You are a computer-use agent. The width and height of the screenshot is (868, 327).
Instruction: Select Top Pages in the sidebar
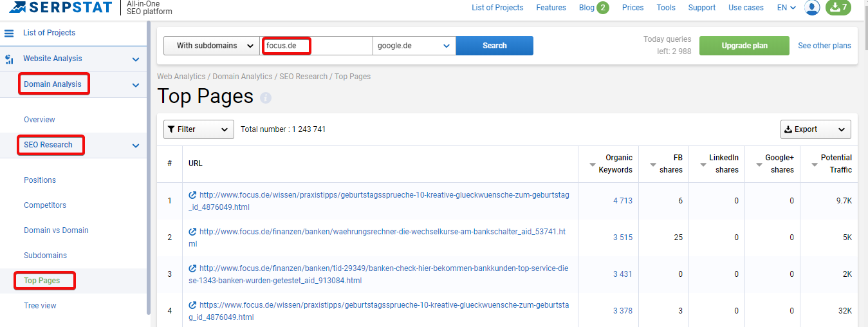click(42, 281)
